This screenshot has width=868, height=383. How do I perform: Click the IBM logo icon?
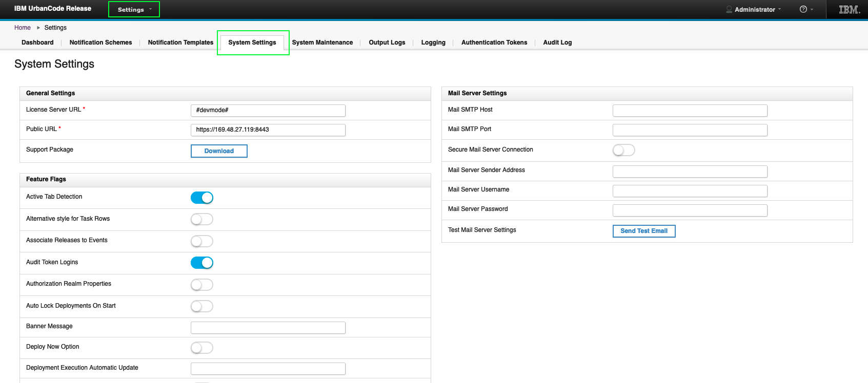click(x=849, y=9)
